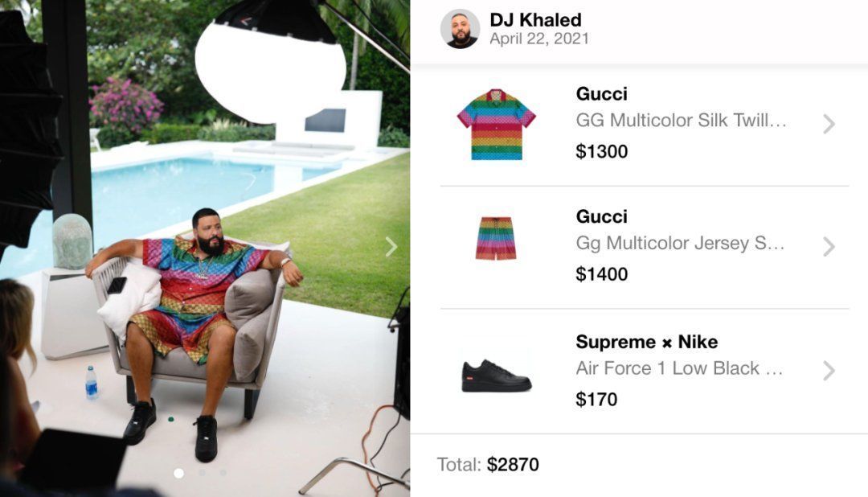
Task: Click the black Air Force 1 sneaker image
Action: tap(497, 376)
